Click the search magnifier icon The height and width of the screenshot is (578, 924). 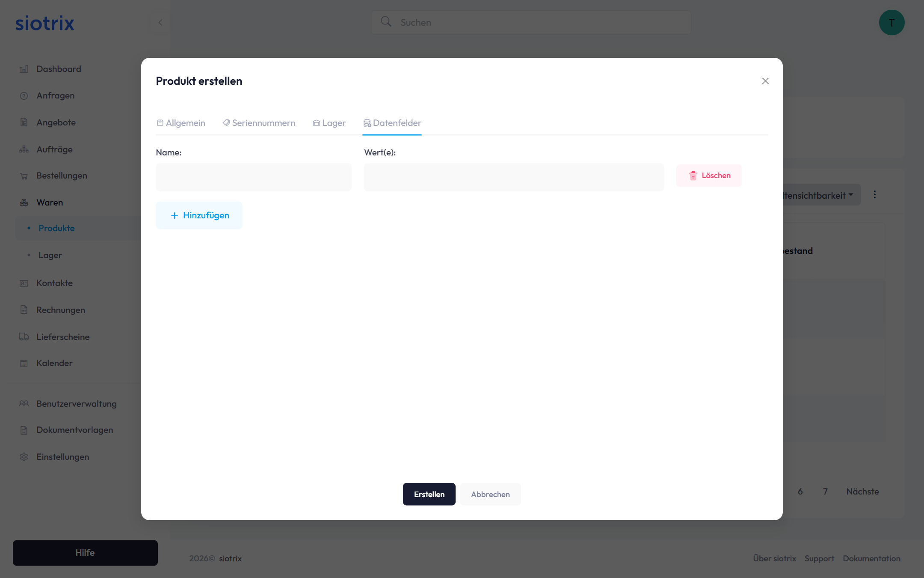tap(385, 22)
